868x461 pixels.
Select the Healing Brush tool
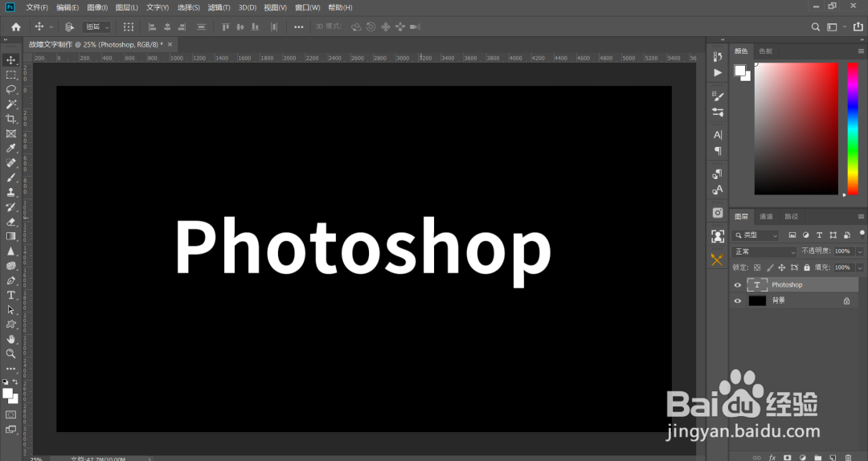tap(10, 163)
